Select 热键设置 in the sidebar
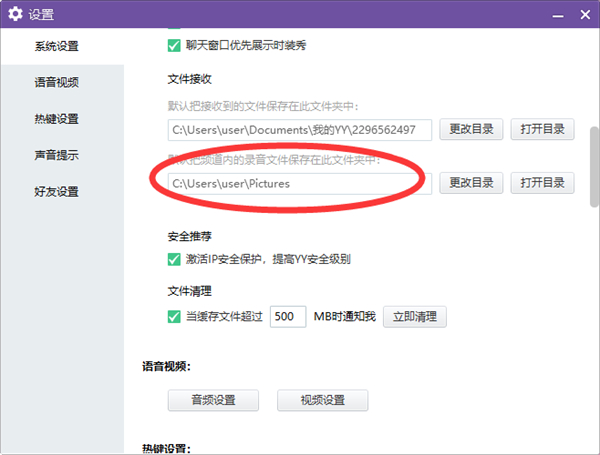This screenshot has height=455, width=600. (x=56, y=119)
